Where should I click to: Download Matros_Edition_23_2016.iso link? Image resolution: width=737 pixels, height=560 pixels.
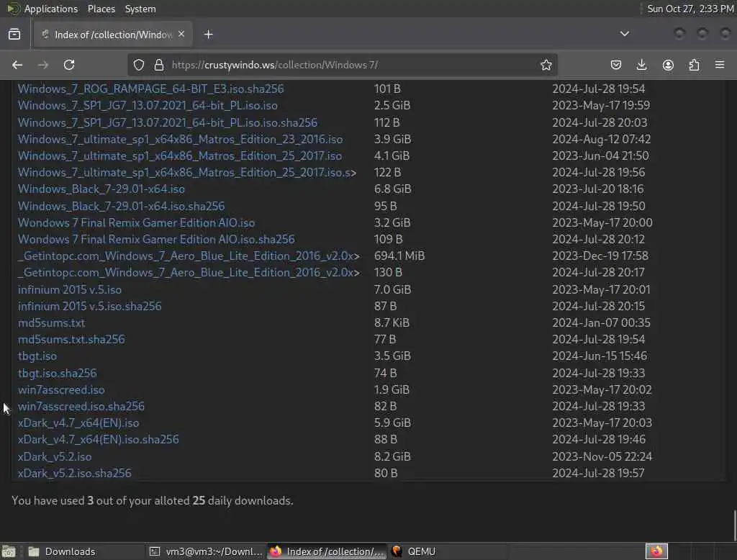(x=180, y=139)
